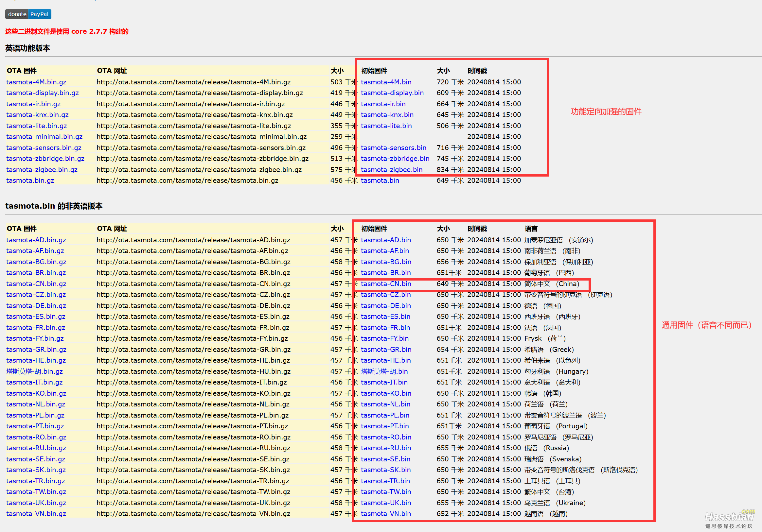Viewport: 762px width, 532px height.
Task: Download tasmota-display.bin initial firmware
Action: [x=392, y=93]
